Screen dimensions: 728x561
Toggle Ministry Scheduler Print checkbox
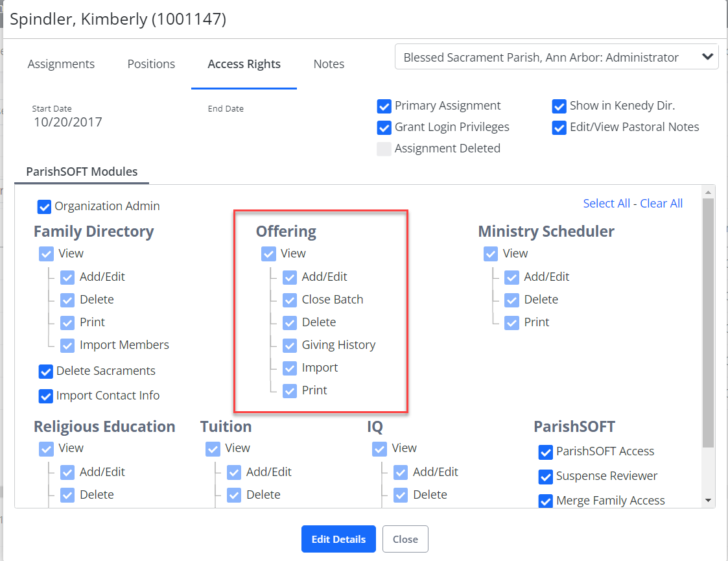(x=511, y=323)
